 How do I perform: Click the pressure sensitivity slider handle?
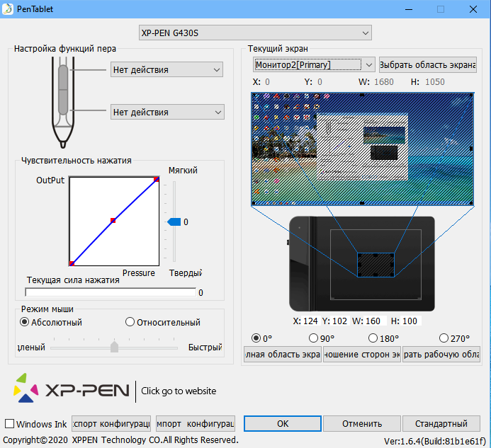(x=174, y=222)
